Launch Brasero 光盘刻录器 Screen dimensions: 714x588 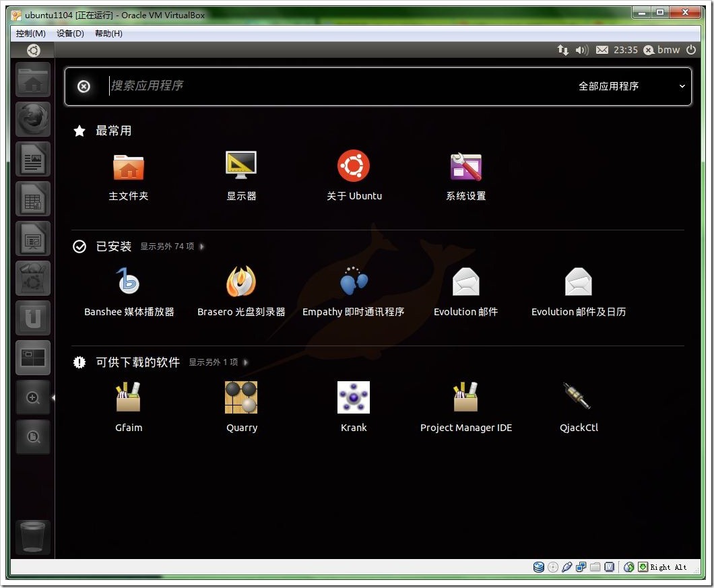(x=241, y=292)
